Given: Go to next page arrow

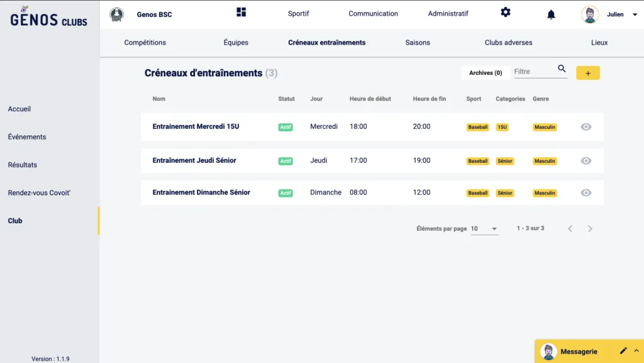Looking at the screenshot, I should point(590,229).
